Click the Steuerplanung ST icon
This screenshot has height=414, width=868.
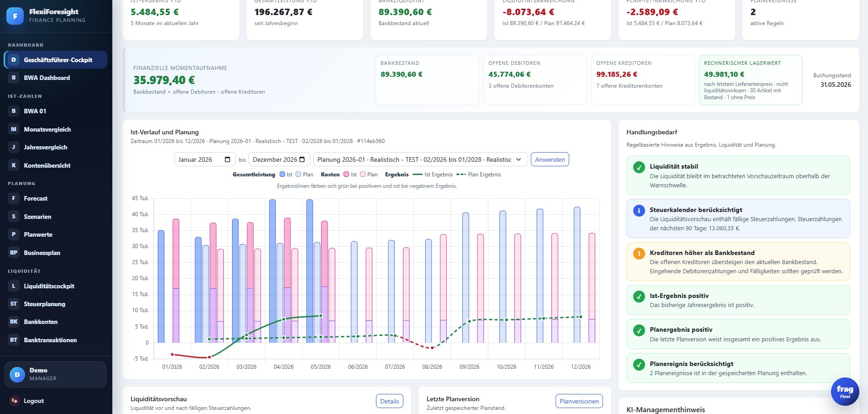[x=14, y=304]
